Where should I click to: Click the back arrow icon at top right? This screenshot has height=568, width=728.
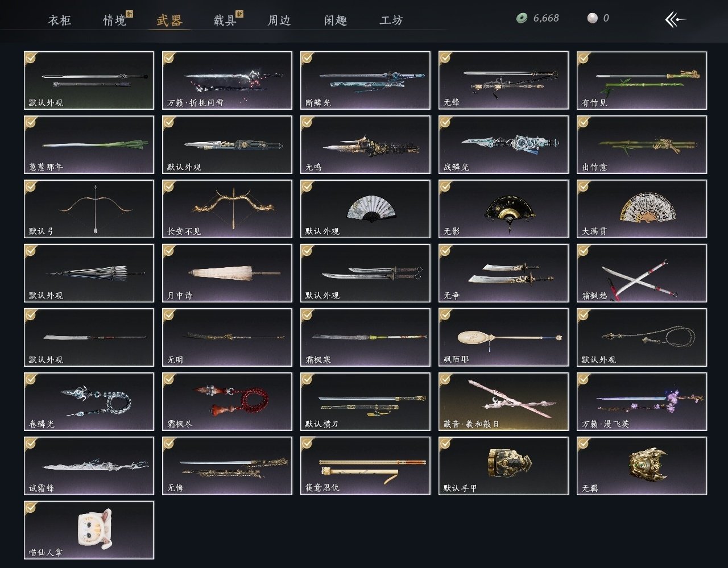click(675, 19)
